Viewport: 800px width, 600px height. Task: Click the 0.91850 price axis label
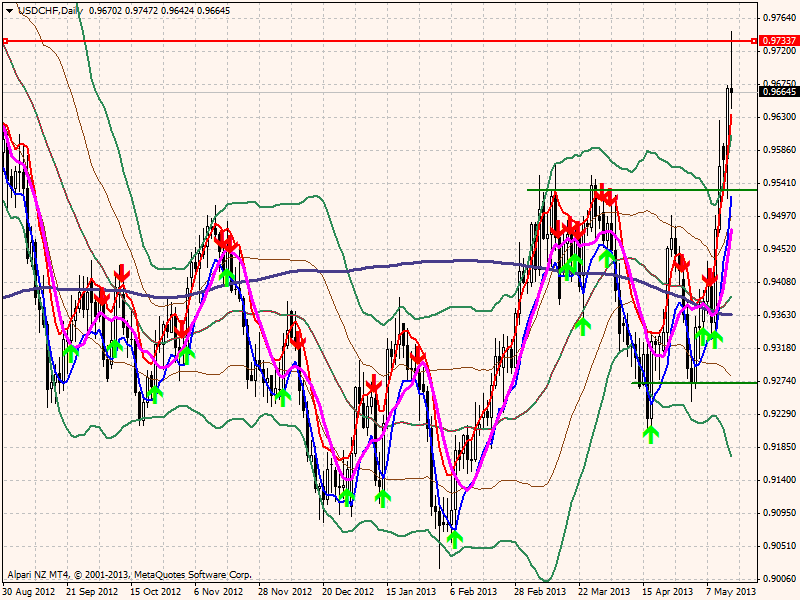779,447
